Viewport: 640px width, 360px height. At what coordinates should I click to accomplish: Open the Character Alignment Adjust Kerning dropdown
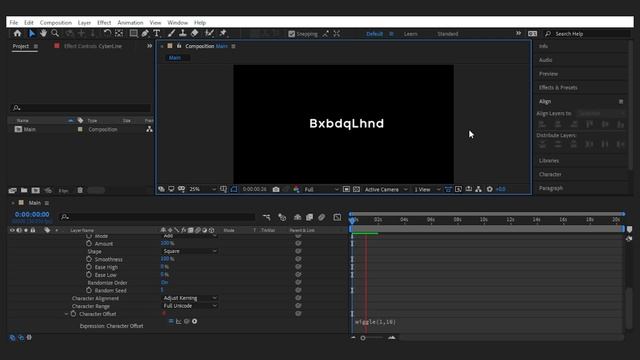190,298
